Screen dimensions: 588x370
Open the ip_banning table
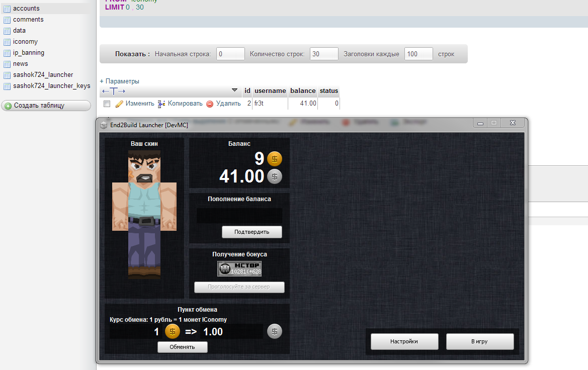(x=29, y=52)
